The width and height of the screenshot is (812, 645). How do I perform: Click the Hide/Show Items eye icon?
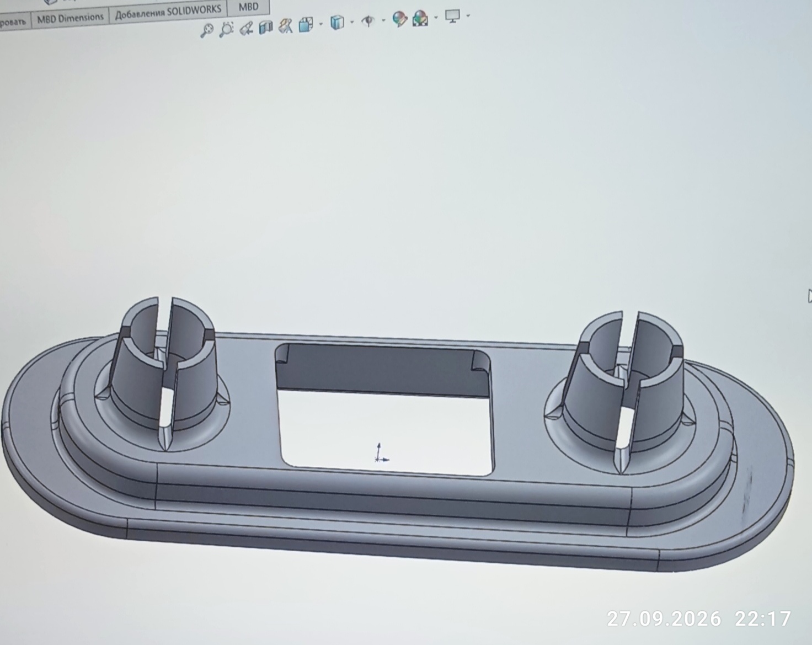pos(367,21)
